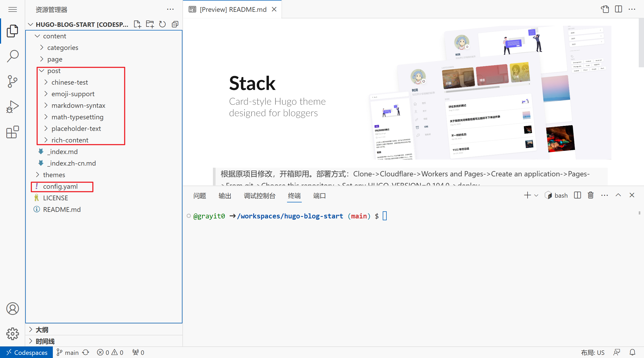This screenshot has height=358, width=644.
Task: Expand the 大纲 outline section
Action: (42, 330)
